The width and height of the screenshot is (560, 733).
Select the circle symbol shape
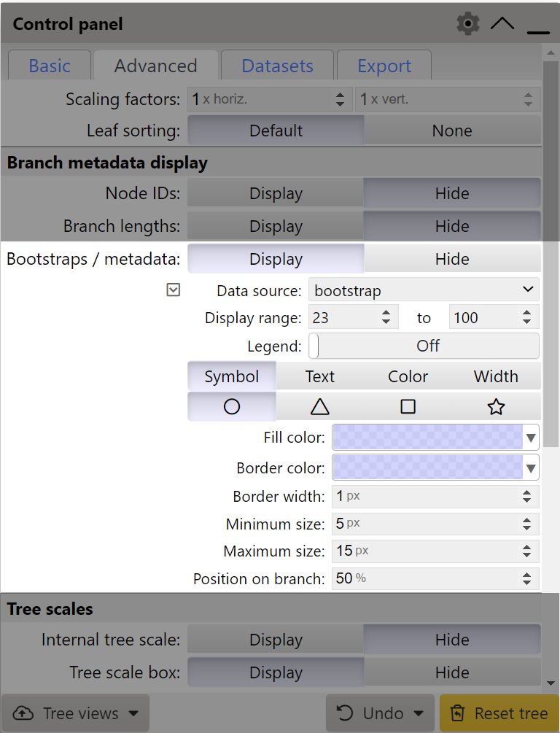pyautogui.click(x=232, y=406)
